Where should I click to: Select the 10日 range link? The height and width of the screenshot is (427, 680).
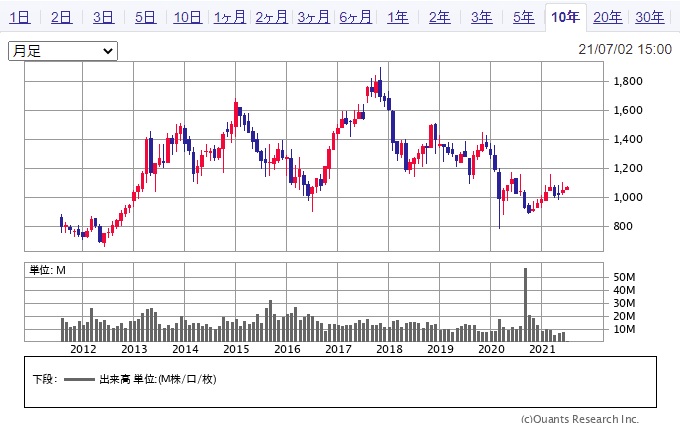pyautogui.click(x=188, y=17)
